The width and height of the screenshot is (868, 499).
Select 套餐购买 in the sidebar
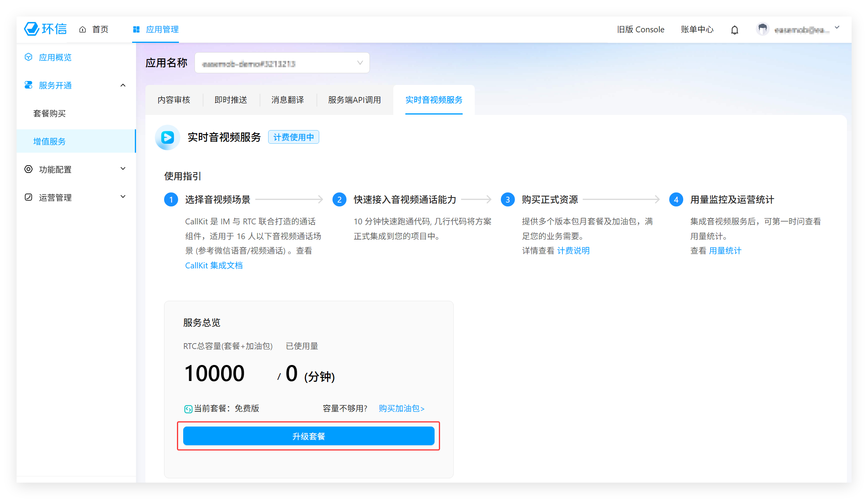pyautogui.click(x=49, y=113)
